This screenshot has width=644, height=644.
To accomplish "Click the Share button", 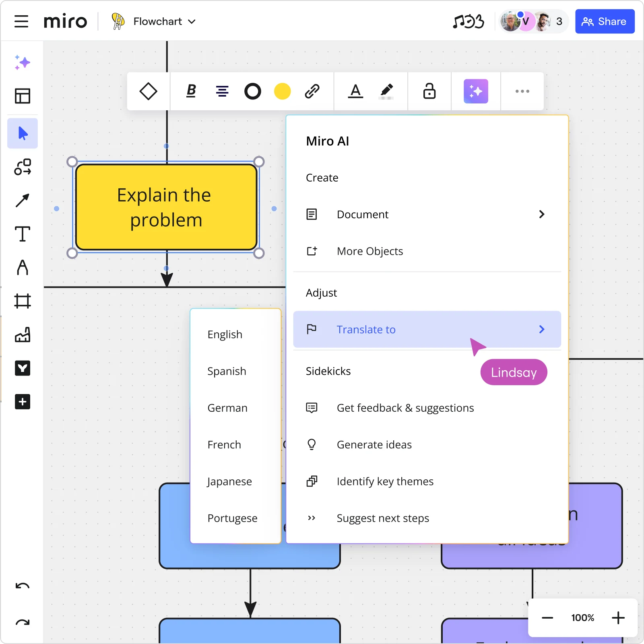I will click(x=605, y=21).
